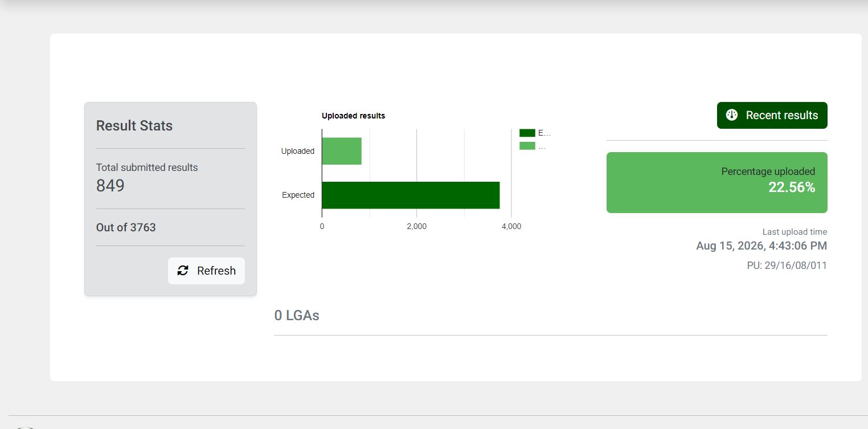Viewport: 868px width, 429px height.
Task: Click the 4,000 axis tick label
Action: pos(511,226)
